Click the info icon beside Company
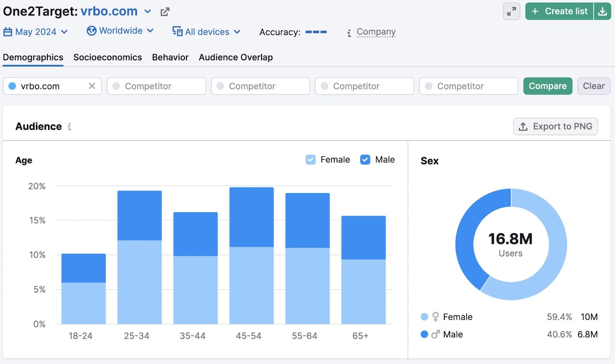The image size is (615, 364). tap(349, 33)
